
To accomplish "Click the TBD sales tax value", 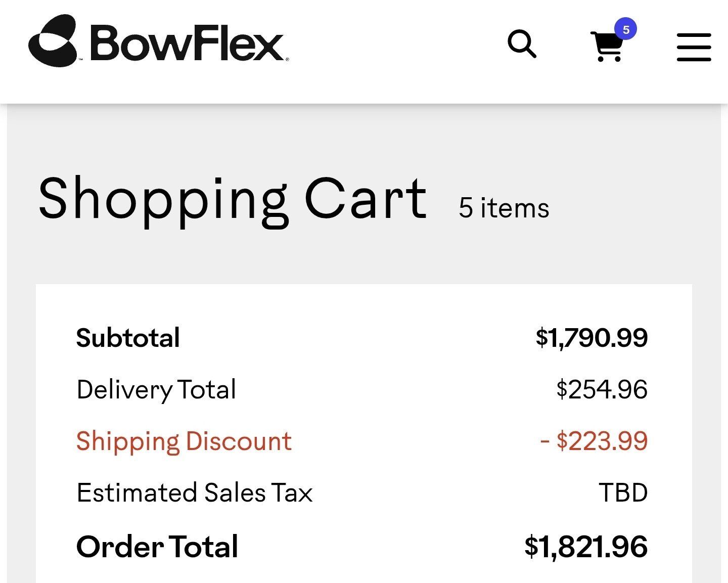I will coord(623,492).
